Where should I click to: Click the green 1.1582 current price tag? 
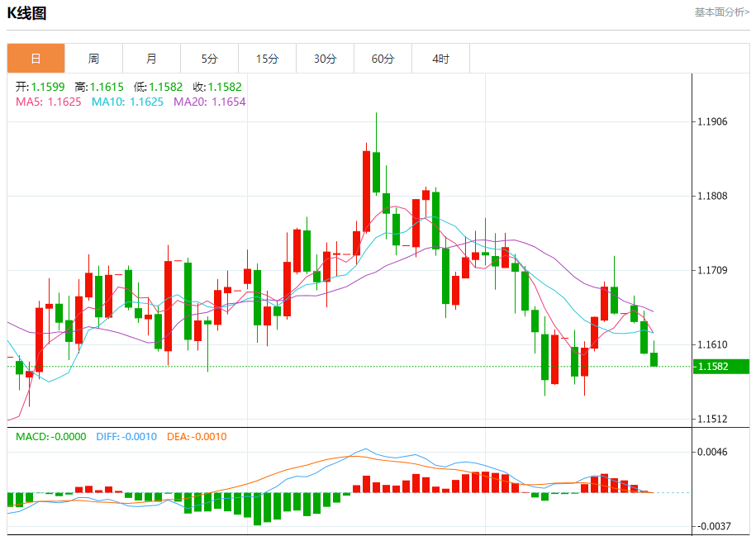point(720,367)
